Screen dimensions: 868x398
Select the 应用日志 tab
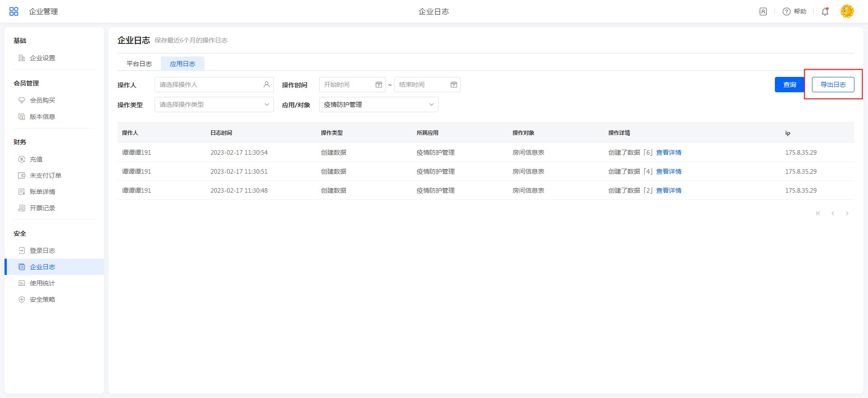coord(183,64)
